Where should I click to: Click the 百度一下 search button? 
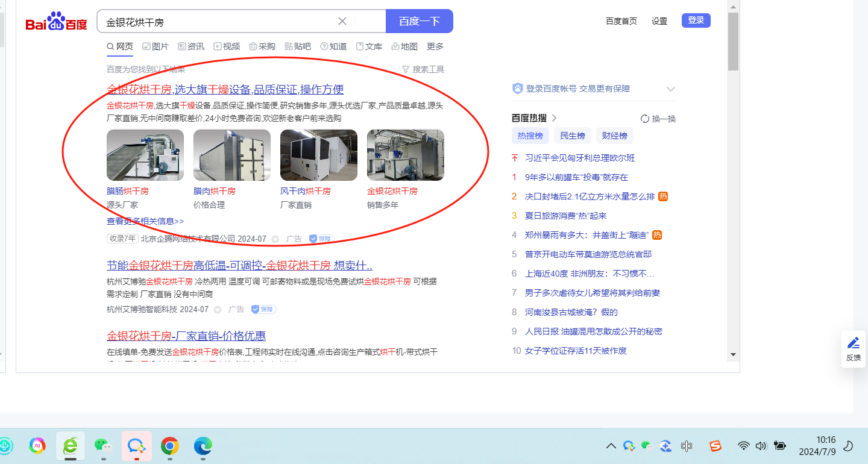[420, 21]
